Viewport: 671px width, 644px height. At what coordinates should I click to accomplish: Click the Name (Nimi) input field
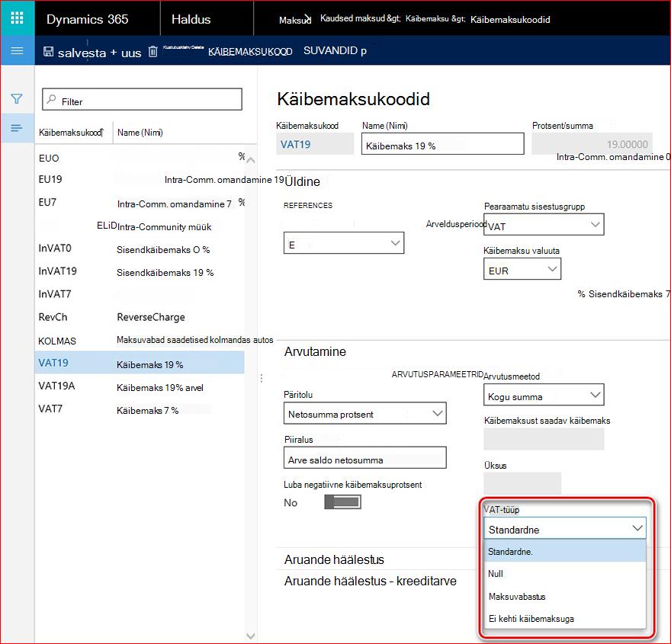[442, 144]
